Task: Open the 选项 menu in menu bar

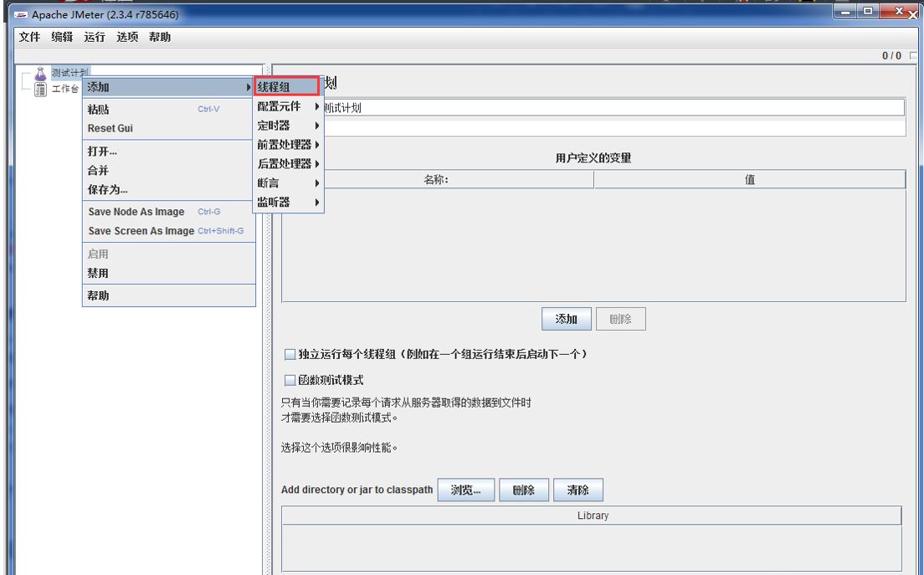Action: pyautogui.click(x=127, y=37)
